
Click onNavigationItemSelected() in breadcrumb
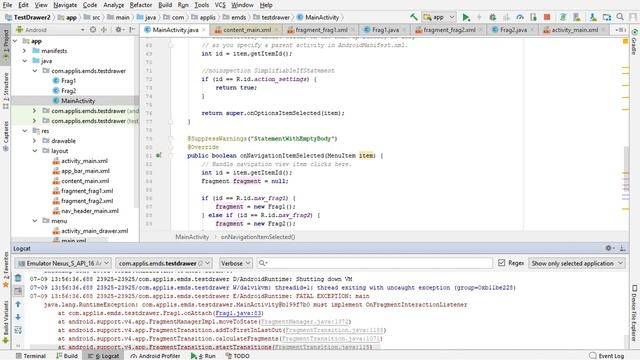coord(258,237)
